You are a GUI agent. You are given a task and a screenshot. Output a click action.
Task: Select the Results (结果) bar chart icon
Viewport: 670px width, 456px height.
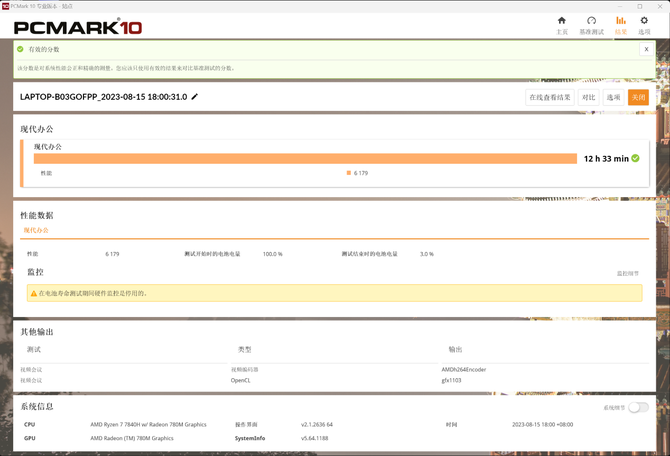(x=620, y=21)
